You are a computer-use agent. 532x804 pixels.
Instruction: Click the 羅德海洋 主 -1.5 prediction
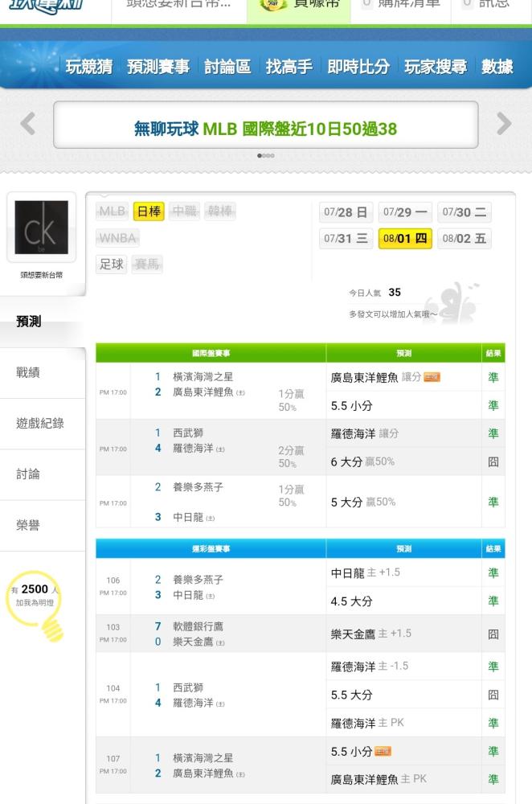point(370,667)
